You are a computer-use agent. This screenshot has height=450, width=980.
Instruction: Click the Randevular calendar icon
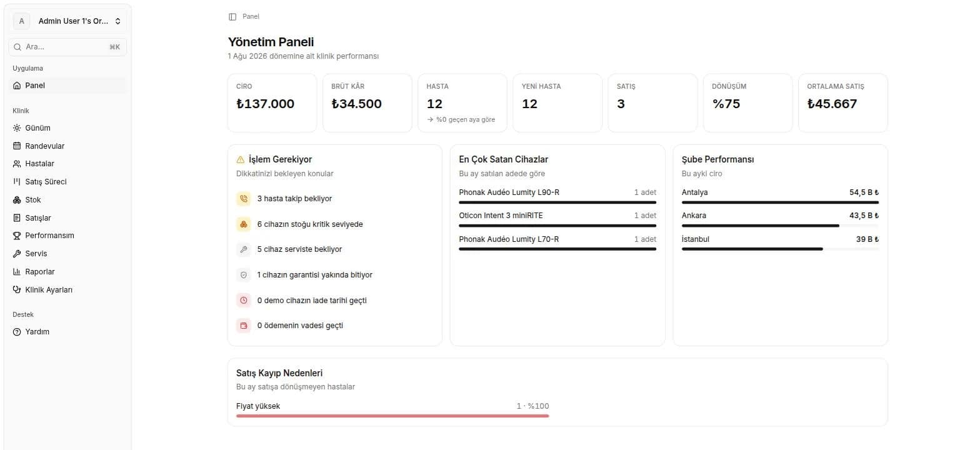(x=17, y=146)
